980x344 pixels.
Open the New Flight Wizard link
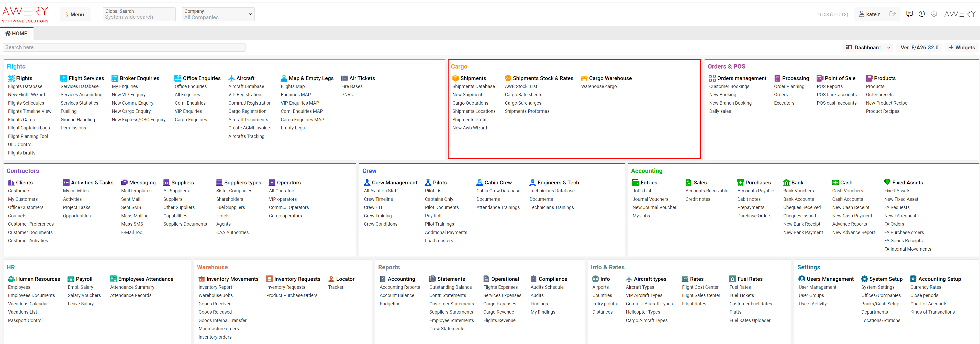pos(26,95)
